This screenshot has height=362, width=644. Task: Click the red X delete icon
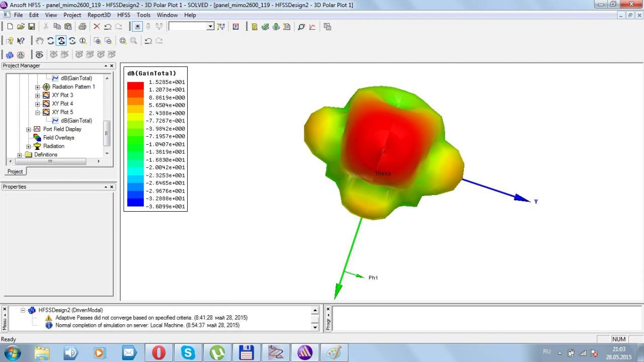coord(97,27)
